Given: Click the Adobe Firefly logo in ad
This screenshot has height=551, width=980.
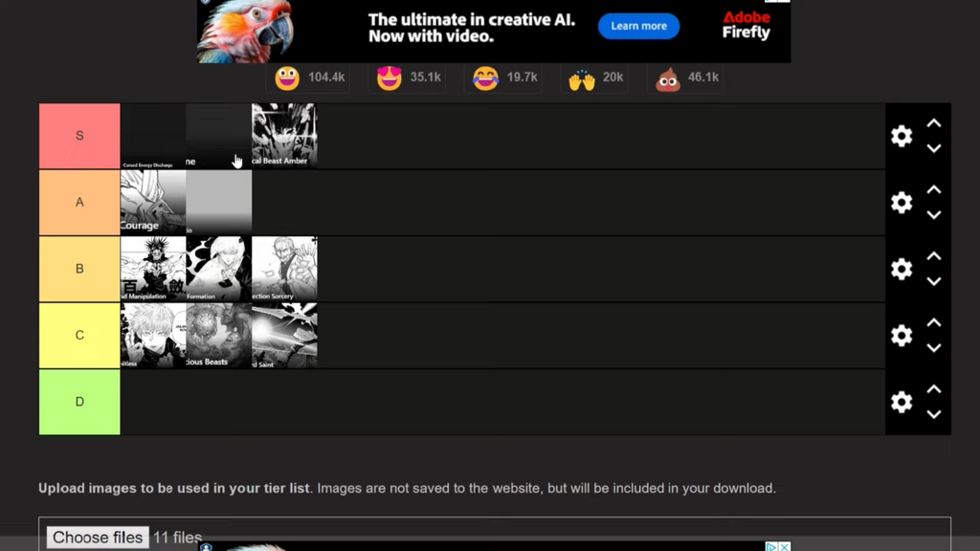Looking at the screenshot, I should click(746, 25).
